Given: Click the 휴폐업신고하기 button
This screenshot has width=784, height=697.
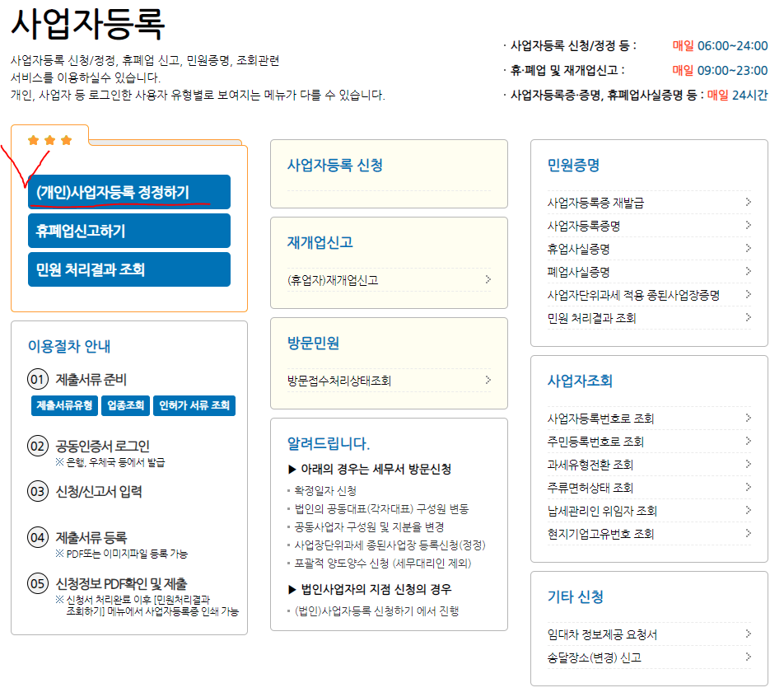Looking at the screenshot, I should click(x=128, y=231).
